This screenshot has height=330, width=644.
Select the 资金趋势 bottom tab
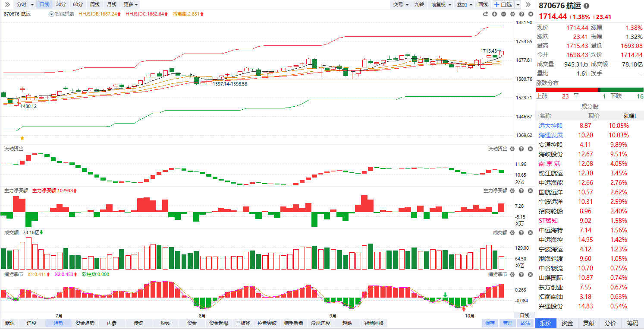(85, 323)
